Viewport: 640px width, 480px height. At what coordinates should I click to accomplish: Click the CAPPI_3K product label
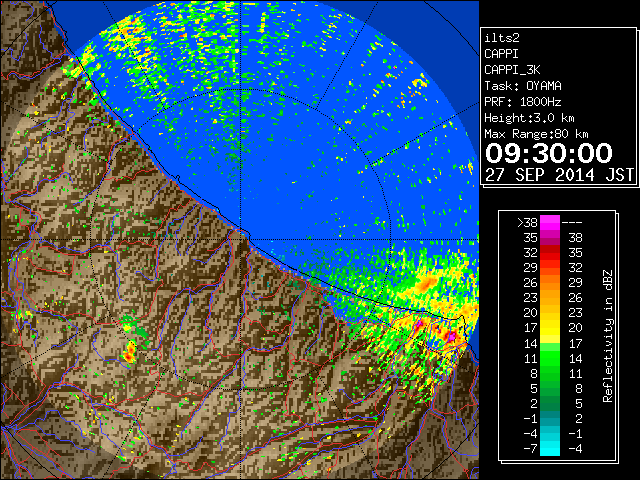tap(512, 70)
